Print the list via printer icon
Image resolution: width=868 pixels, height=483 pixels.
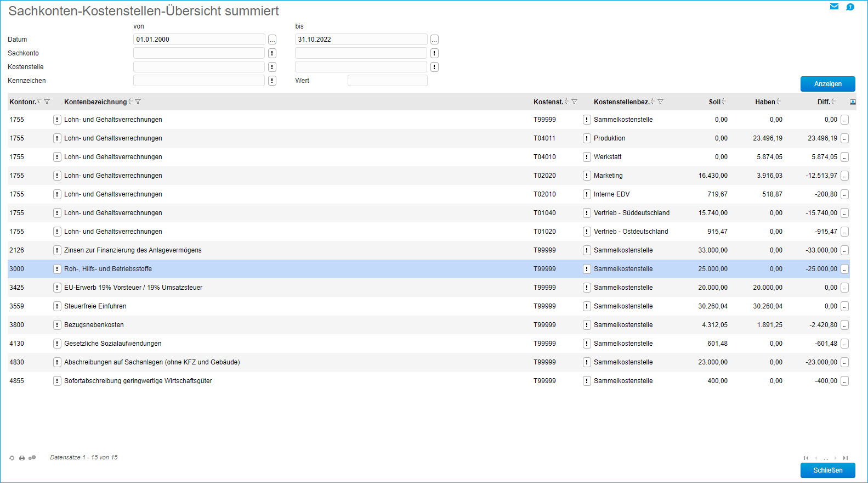(x=22, y=458)
